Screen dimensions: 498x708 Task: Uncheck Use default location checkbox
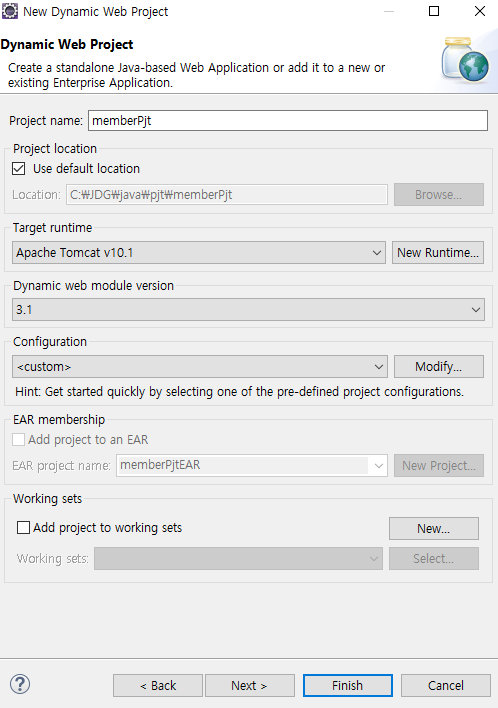19,169
